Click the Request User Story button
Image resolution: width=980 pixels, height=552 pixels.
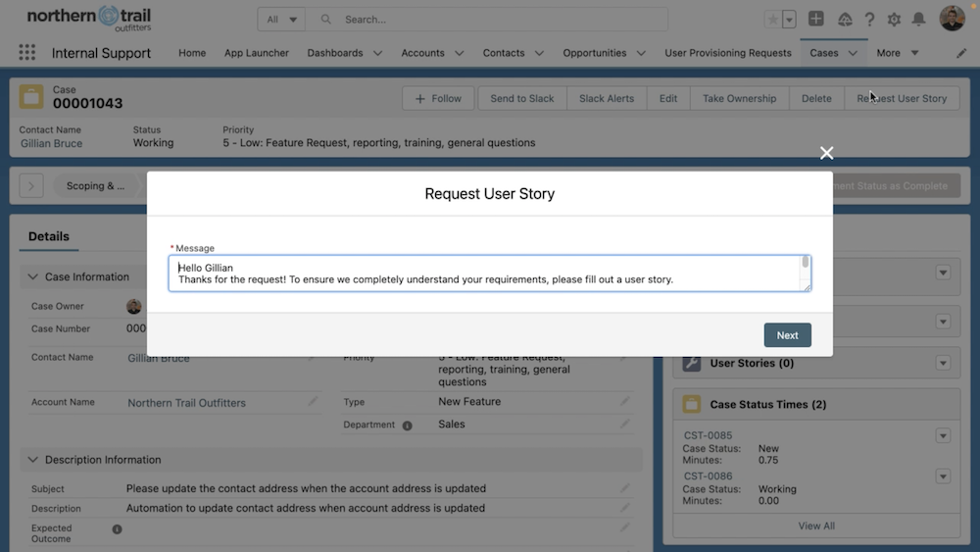902,98
